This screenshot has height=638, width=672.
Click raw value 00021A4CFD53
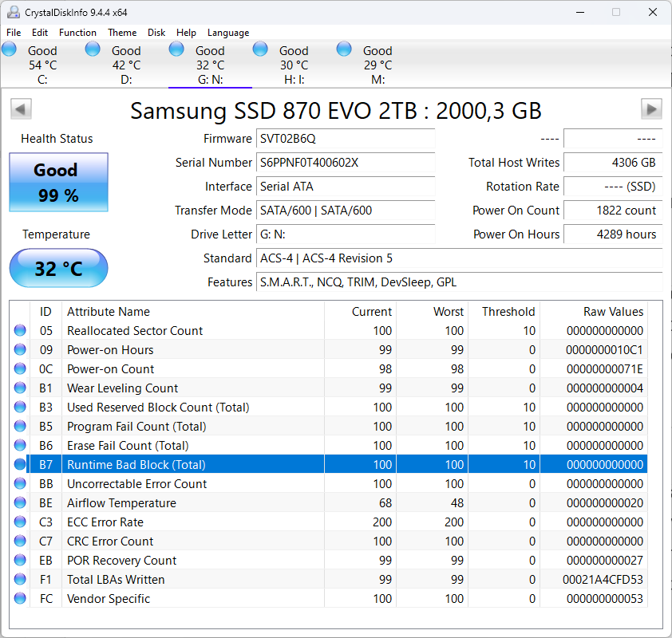point(603,579)
